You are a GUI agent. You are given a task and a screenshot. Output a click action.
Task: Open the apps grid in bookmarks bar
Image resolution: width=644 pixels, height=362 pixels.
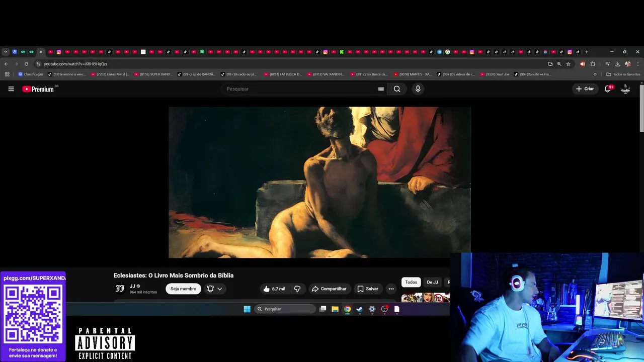[x=7, y=74]
